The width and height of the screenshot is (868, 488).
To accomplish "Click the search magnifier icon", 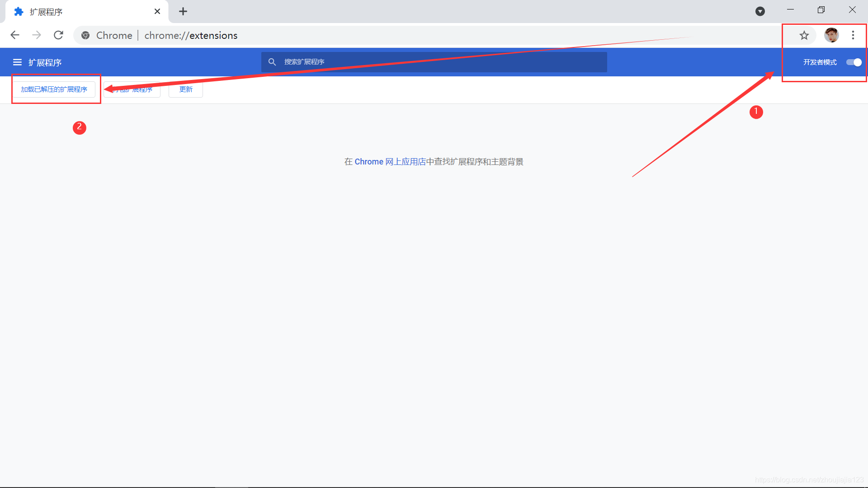I will [x=272, y=62].
